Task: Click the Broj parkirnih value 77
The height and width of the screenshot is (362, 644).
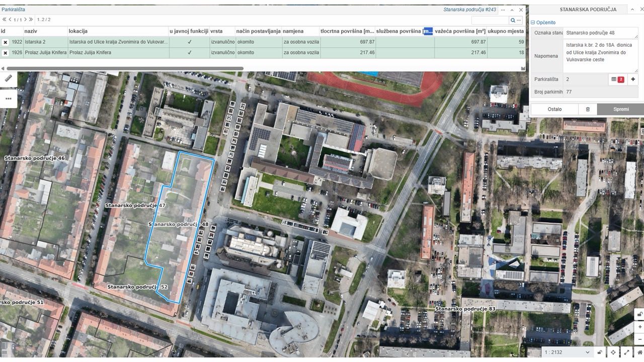Action: pyautogui.click(x=569, y=92)
